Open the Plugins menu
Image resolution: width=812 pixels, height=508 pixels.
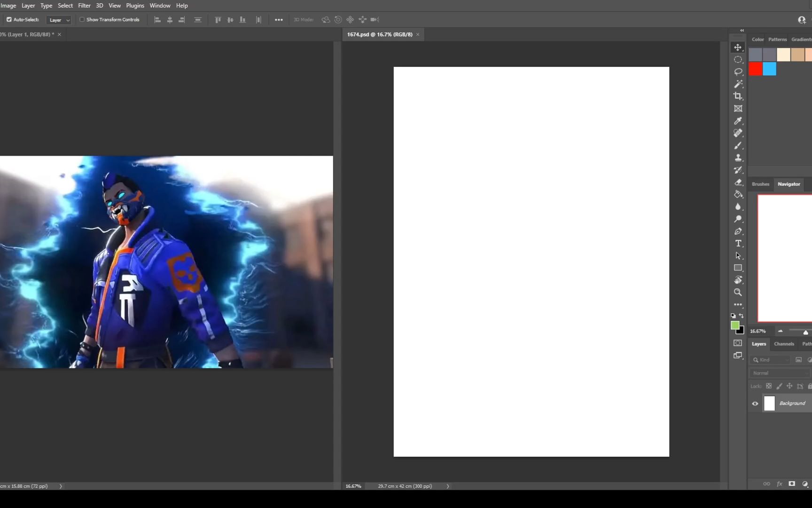(x=135, y=6)
